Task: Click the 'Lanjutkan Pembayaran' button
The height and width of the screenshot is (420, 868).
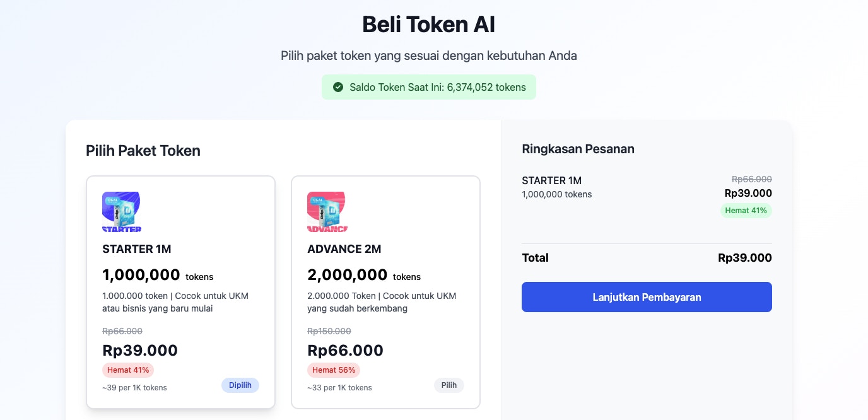Action: click(647, 297)
